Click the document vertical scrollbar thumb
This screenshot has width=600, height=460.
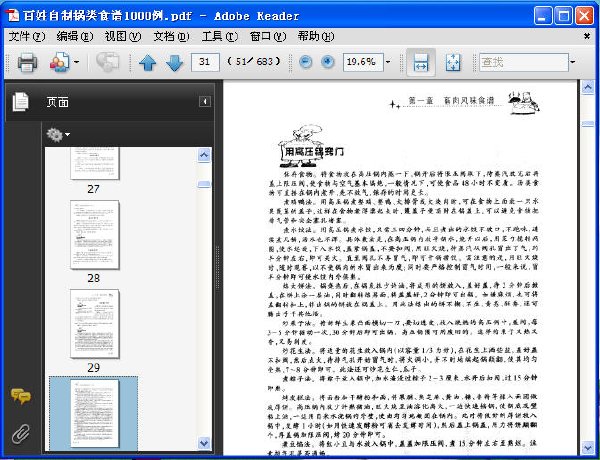coord(588,124)
